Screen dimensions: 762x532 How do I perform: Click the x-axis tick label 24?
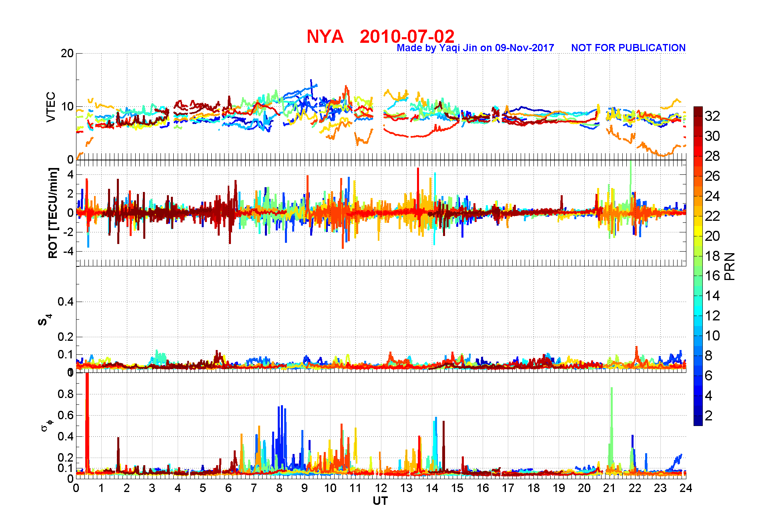tap(686, 488)
